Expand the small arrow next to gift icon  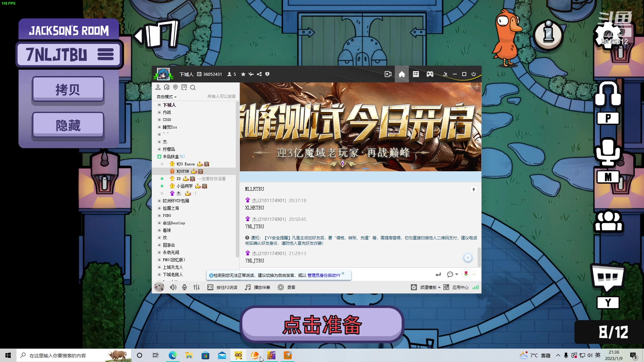474,275
